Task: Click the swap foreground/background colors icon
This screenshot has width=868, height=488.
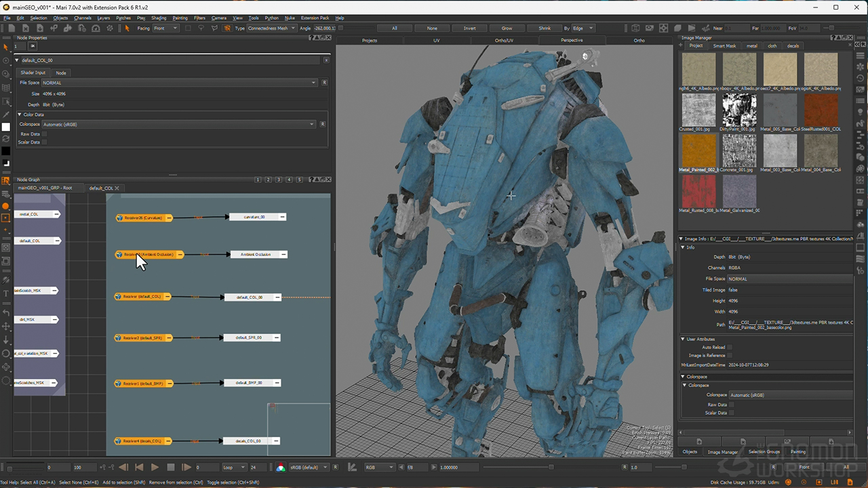Action: [6, 139]
